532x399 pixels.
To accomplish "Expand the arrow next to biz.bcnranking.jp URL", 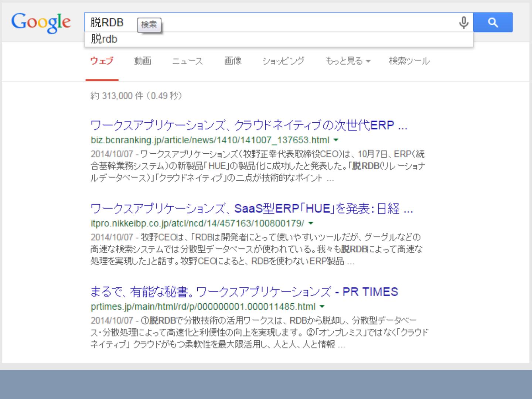I will [336, 140].
